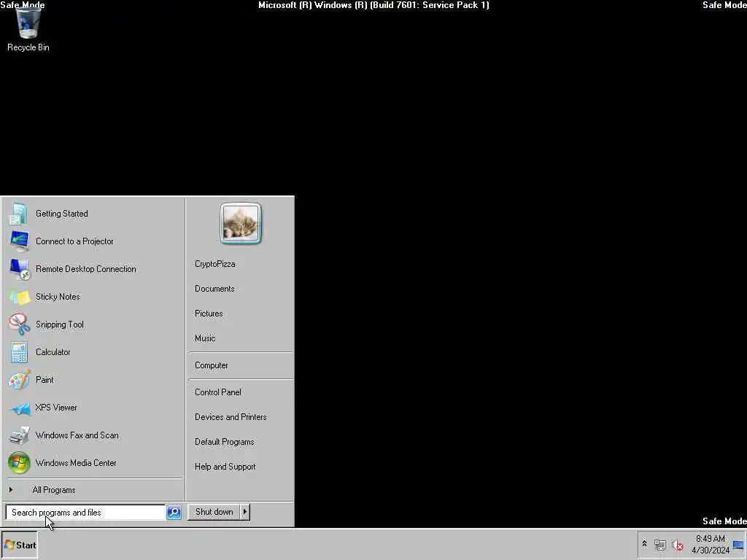Viewport: 747px width, 560px height.
Task: Click the Show desktop monitor icon
Action: pos(738,545)
